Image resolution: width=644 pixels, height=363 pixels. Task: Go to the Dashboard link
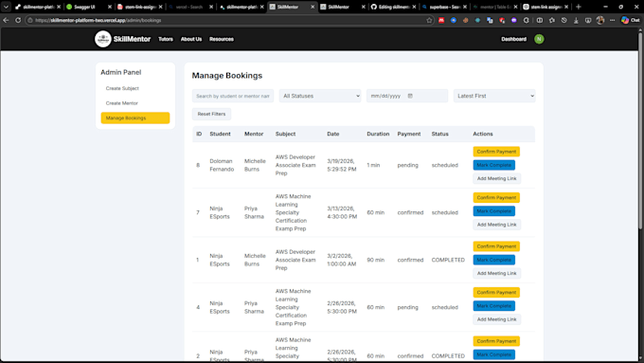(513, 39)
